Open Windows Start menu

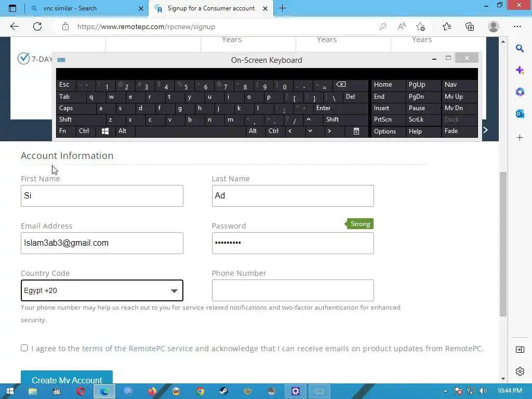point(10,391)
